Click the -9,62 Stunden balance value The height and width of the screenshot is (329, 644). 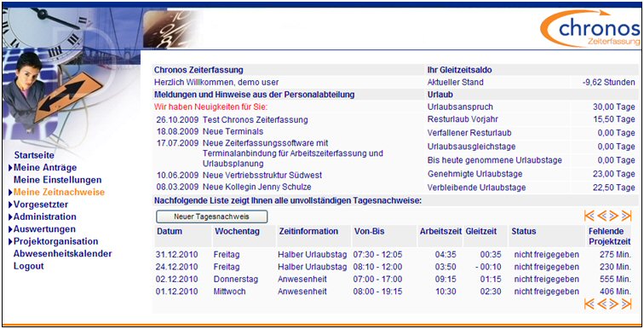[608, 82]
